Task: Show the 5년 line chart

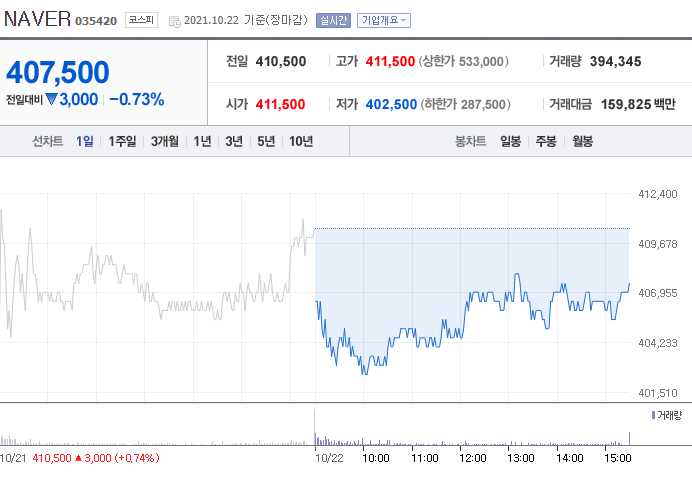Action: coord(266,141)
